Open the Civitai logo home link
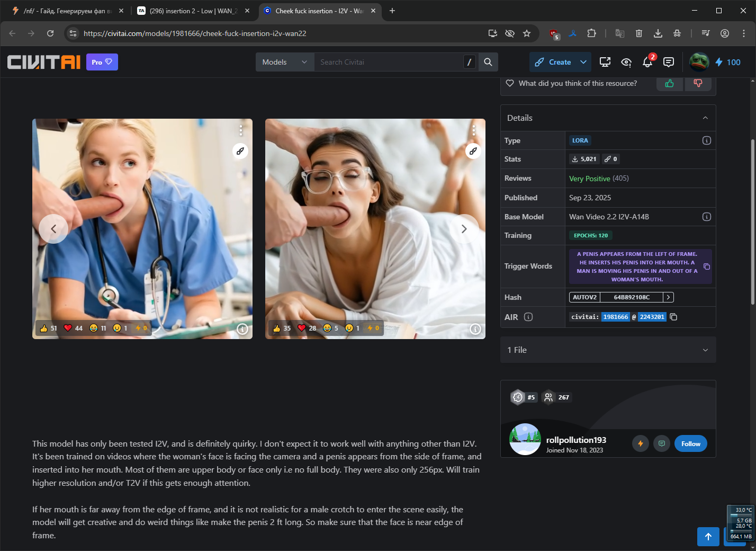 44,62
